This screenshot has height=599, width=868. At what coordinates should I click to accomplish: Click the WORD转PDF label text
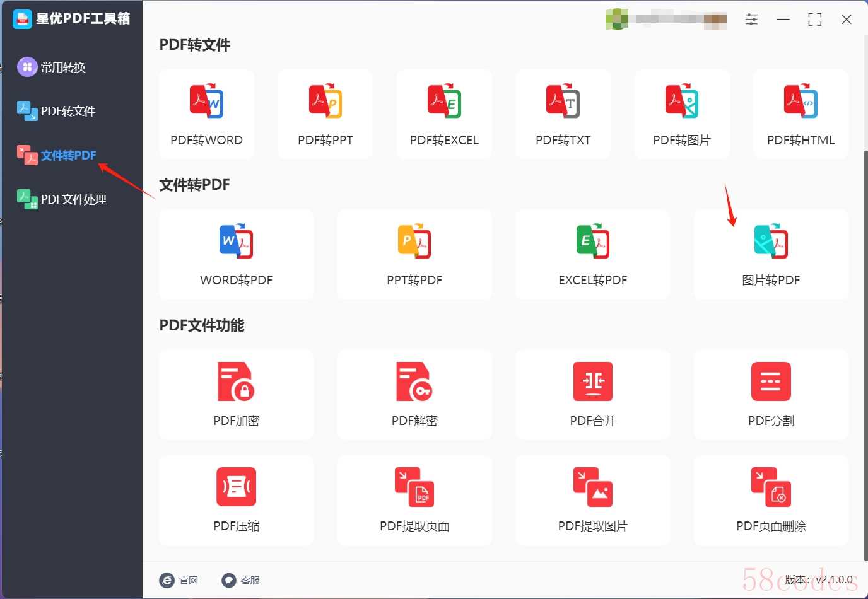(x=237, y=281)
